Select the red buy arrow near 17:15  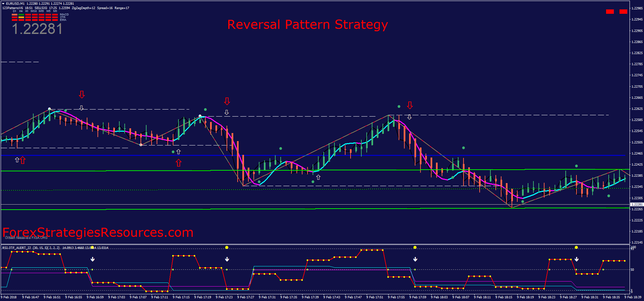[178, 163]
